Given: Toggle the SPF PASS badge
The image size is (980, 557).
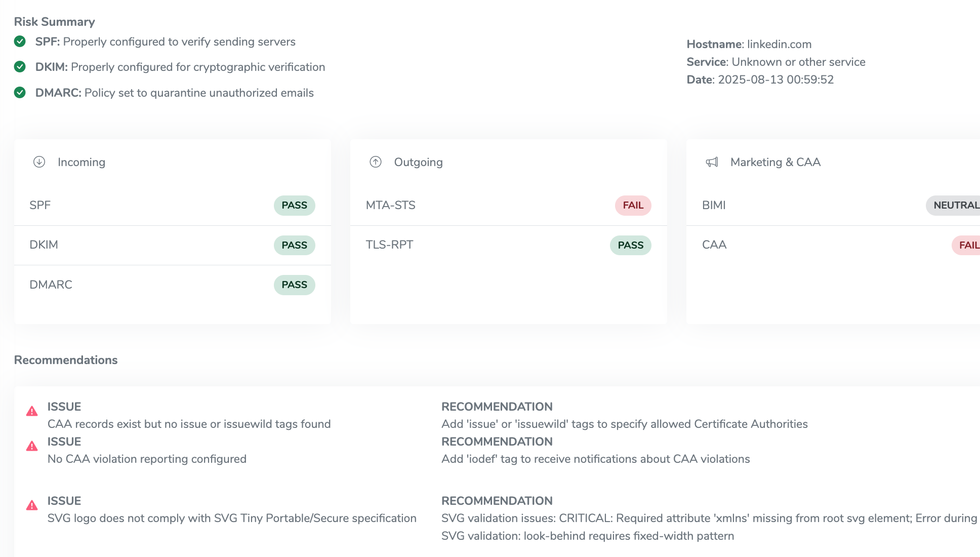Looking at the screenshot, I should pos(294,206).
